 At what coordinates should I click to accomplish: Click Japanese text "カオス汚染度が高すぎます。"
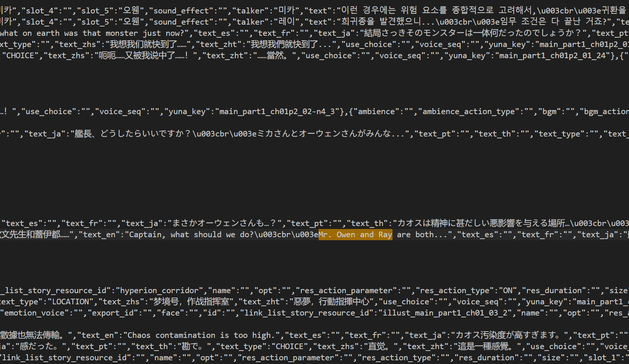coord(510,335)
